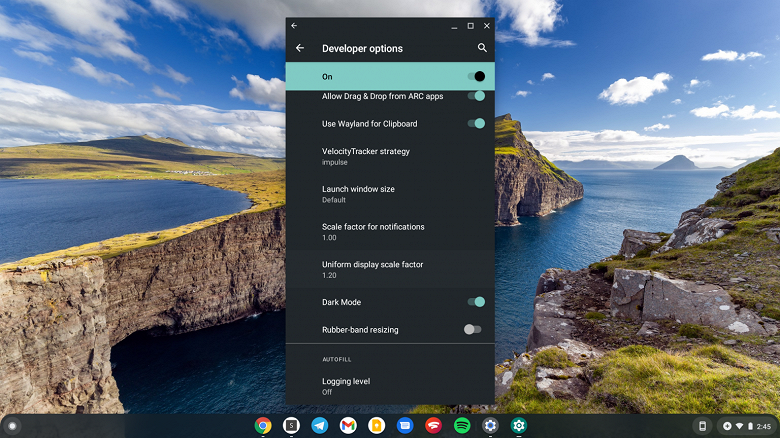Image resolution: width=780 pixels, height=438 pixels.
Task: Open Messages app from the shelf
Action: click(x=405, y=426)
